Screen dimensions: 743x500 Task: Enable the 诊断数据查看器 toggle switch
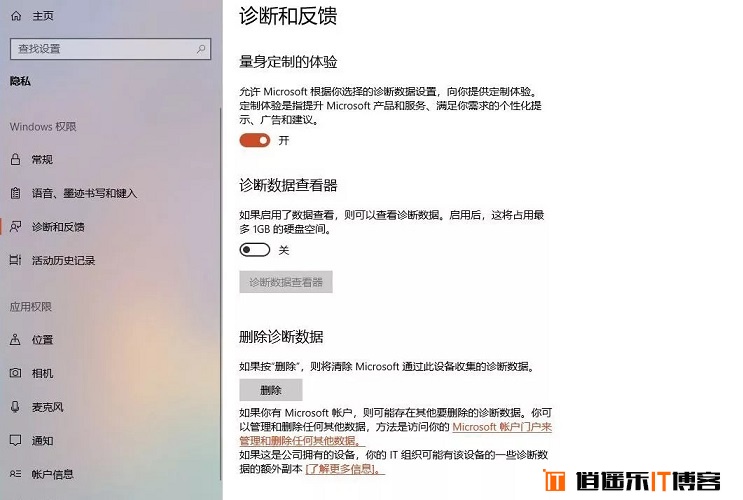point(254,250)
